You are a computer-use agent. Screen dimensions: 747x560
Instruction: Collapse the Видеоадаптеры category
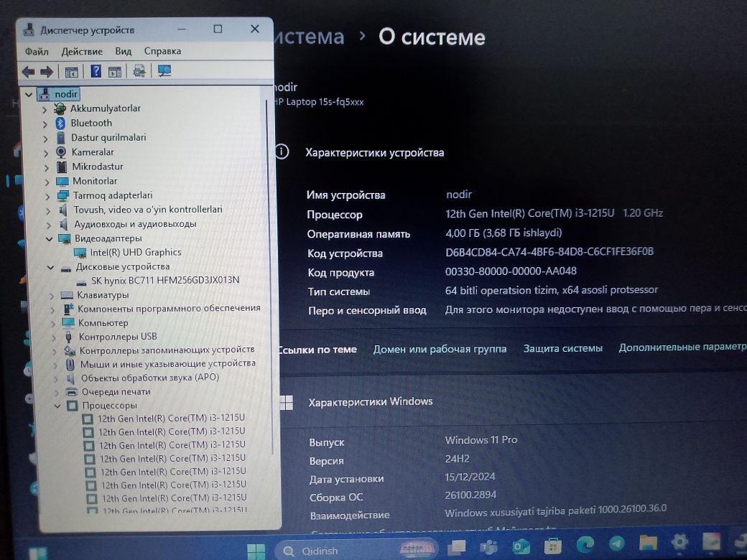[x=49, y=239]
